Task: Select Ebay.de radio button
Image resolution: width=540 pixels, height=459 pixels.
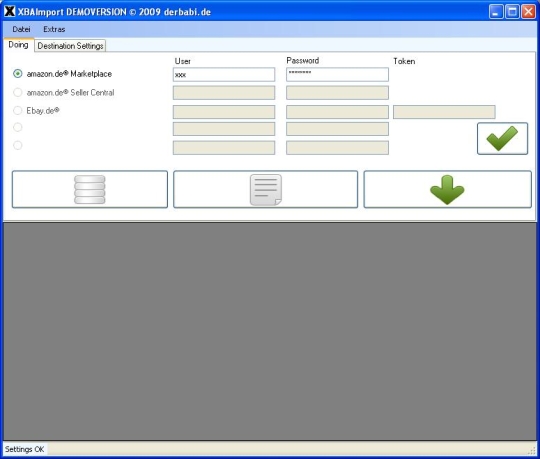Action: tap(18, 111)
